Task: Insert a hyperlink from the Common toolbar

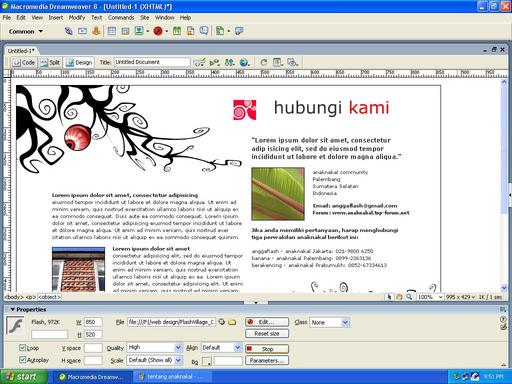Action: tap(68, 31)
